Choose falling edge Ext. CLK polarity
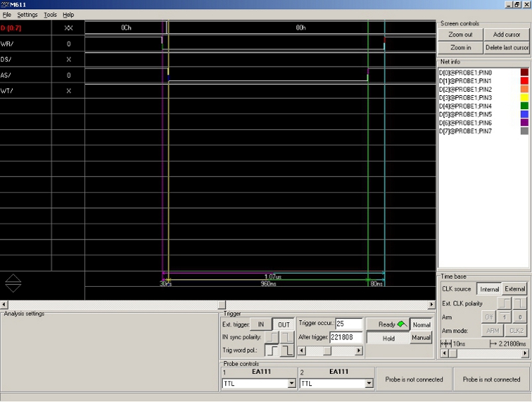Viewport: 532px width, 402px height. 519,303
